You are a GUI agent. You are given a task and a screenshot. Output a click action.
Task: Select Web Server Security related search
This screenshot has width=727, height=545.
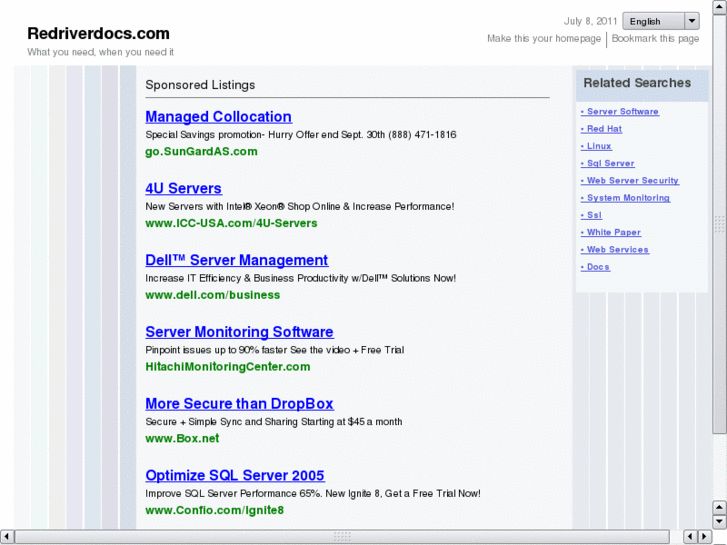(x=630, y=180)
